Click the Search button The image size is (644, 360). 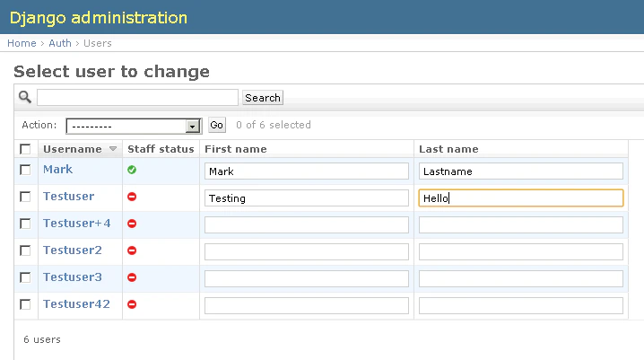(x=263, y=98)
